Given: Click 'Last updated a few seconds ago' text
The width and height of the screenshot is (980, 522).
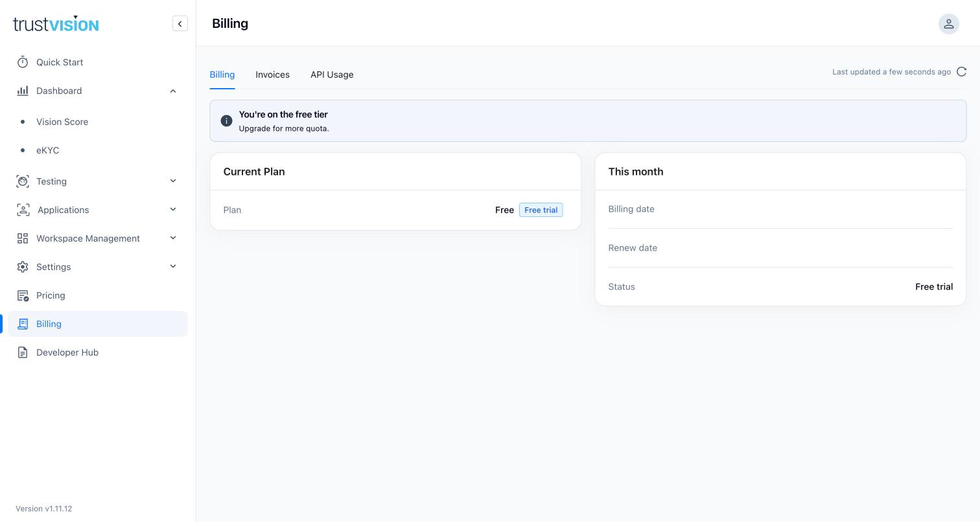Looking at the screenshot, I should [891, 72].
